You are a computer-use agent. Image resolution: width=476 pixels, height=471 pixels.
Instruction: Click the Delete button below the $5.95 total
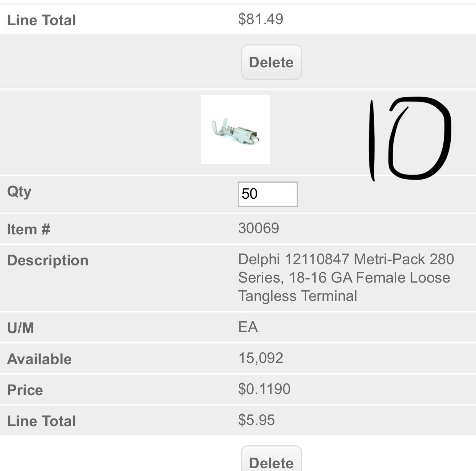271,459
